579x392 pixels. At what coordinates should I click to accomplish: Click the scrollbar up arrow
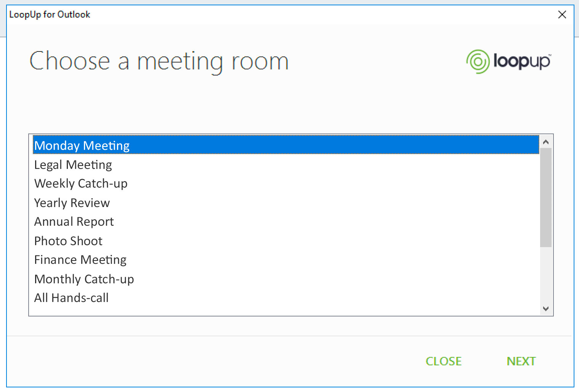click(545, 141)
